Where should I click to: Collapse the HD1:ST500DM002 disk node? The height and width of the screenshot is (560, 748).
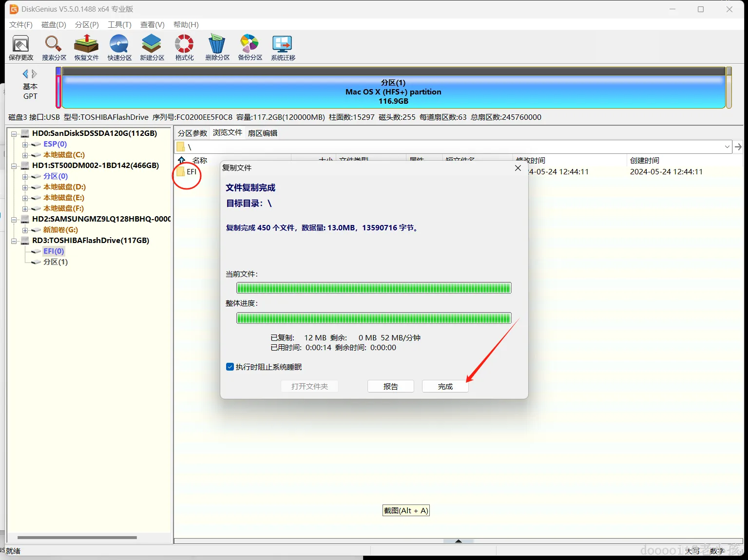pyautogui.click(x=14, y=166)
